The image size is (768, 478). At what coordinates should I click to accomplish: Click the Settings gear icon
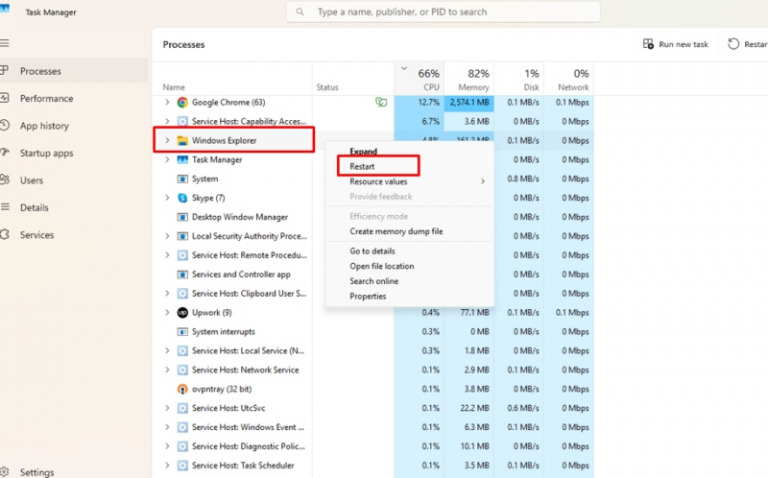5,472
